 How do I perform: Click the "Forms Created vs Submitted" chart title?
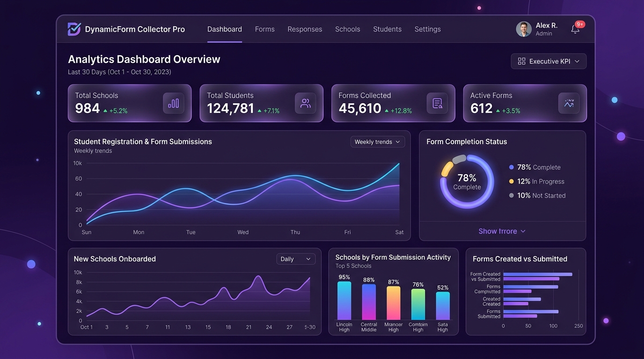coord(520,259)
